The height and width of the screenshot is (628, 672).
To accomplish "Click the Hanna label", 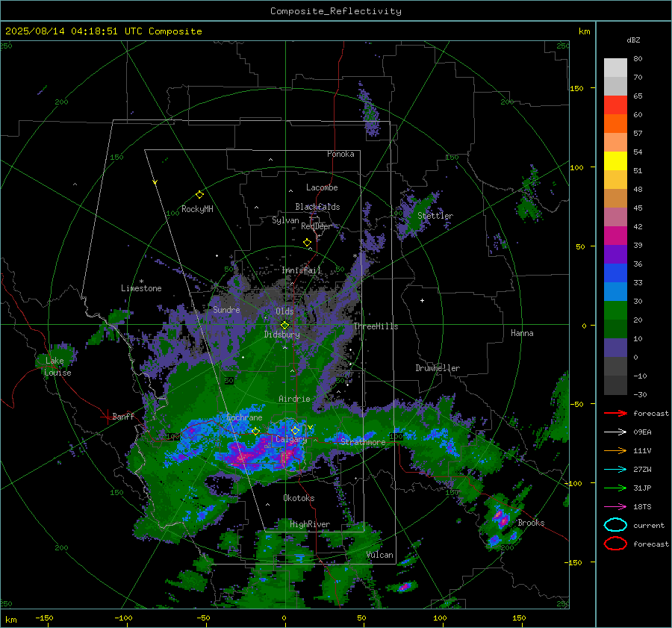I will coord(522,333).
